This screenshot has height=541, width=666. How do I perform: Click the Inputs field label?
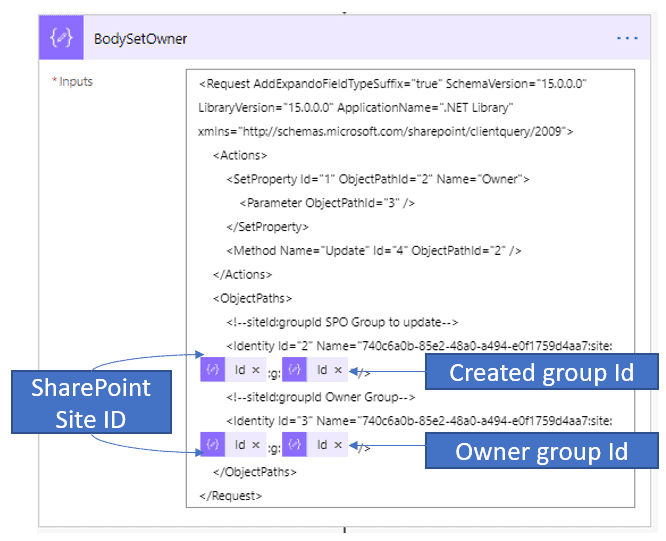[x=76, y=81]
